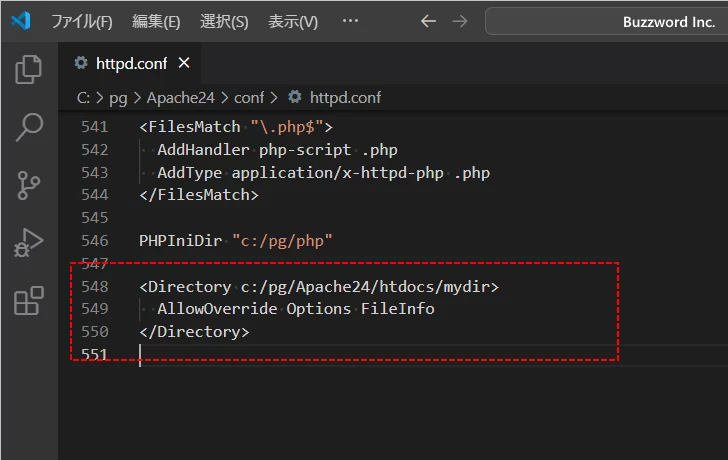Screen dimensions: 728x460
Task: Open the Extensions view
Action: pos(29,301)
